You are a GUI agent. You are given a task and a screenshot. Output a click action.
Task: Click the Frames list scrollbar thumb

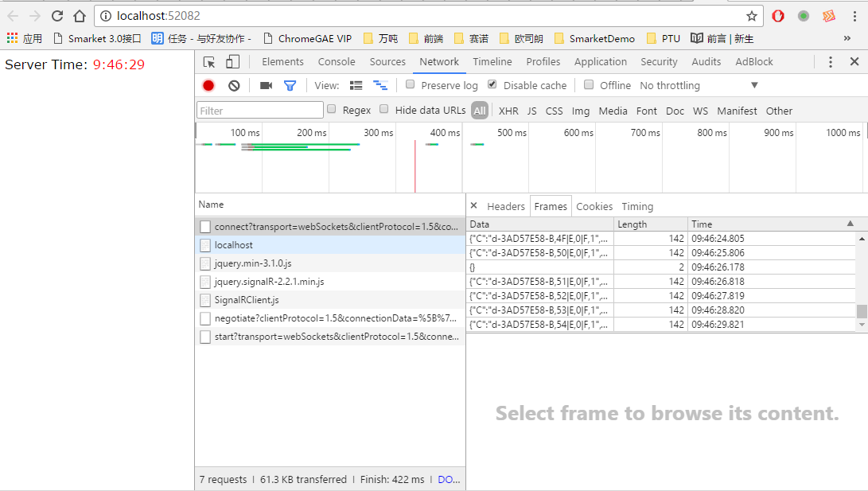[862, 311]
